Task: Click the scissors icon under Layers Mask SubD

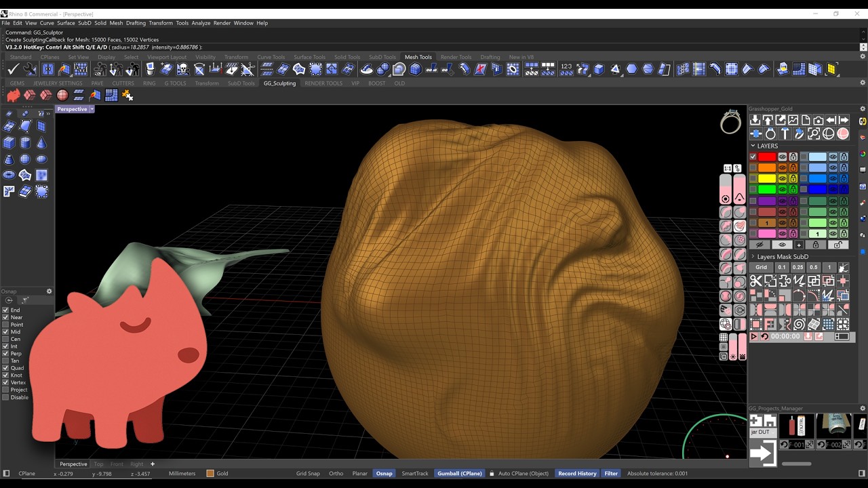Action: pos(755,281)
